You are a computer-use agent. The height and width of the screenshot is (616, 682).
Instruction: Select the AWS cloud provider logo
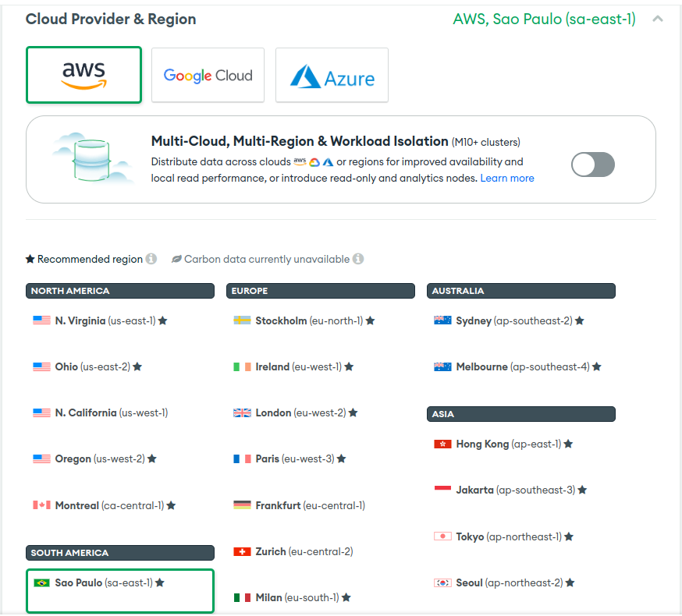pyautogui.click(x=83, y=75)
